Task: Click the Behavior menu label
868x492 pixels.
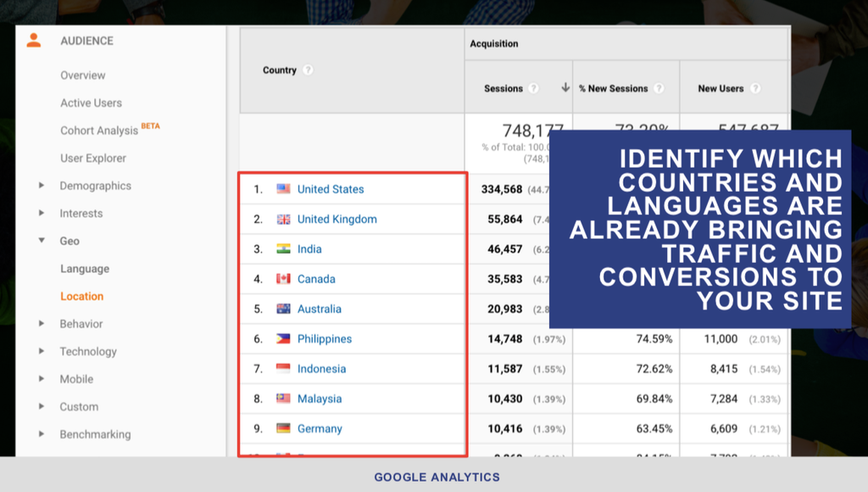Action: tap(81, 324)
